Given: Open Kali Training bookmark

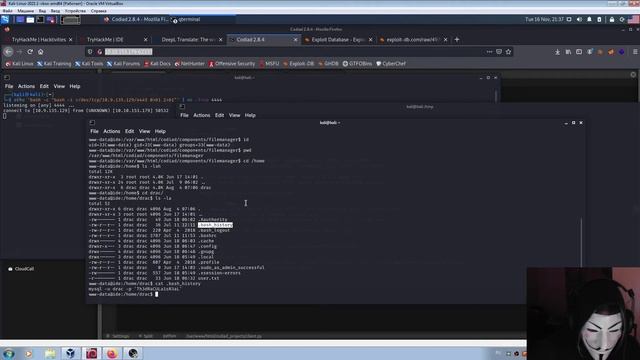Looking at the screenshot, I should [x=54, y=64].
